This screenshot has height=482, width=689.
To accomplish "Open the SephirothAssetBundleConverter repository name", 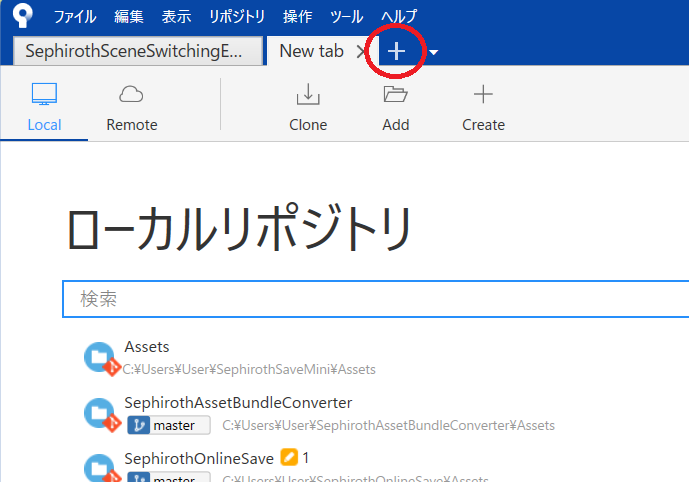I will point(238,402).
